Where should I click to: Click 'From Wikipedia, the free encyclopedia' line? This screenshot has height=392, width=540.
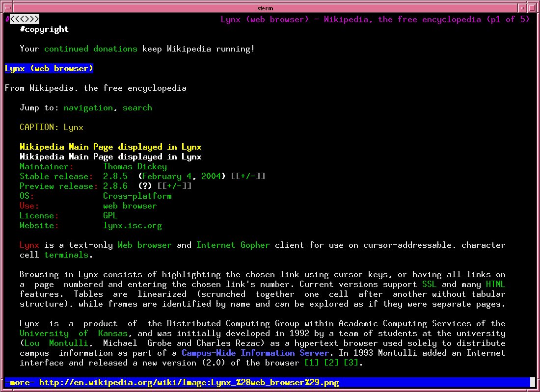(x=96, y=88)
